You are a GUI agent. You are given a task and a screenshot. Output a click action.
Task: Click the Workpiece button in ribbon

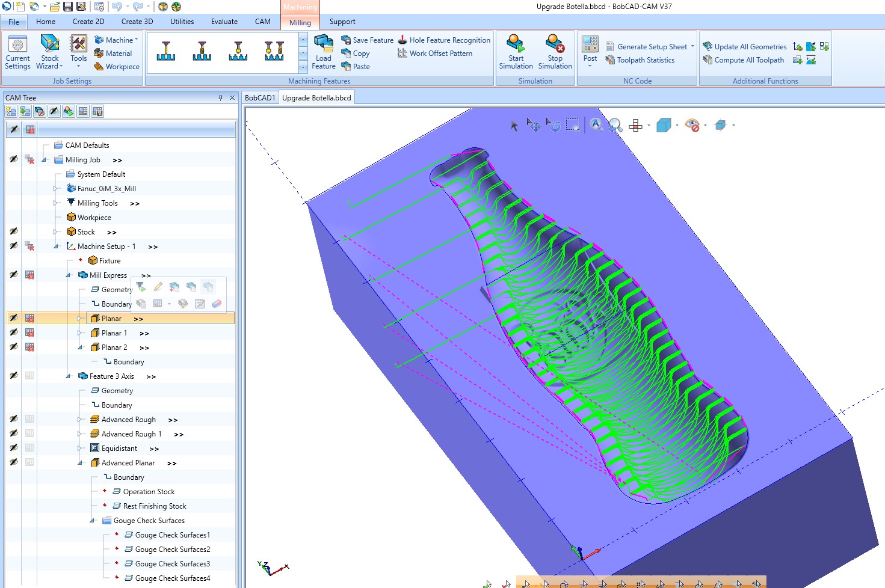point(117,67)
